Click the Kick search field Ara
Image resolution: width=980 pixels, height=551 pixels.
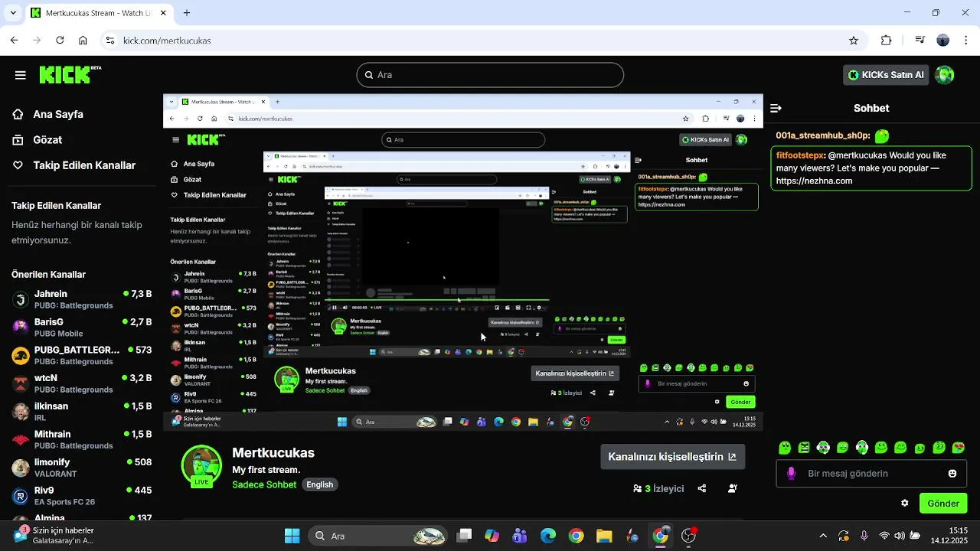pos(490,75)
